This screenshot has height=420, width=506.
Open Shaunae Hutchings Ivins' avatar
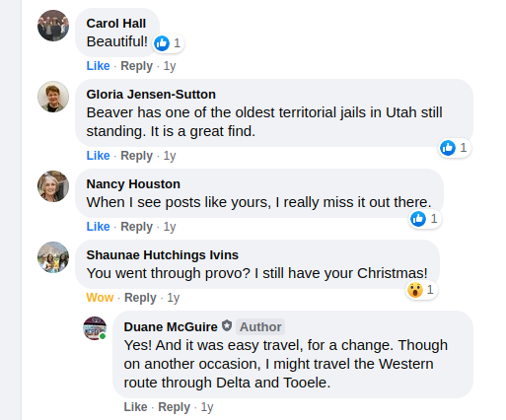(x=53, y=257)
